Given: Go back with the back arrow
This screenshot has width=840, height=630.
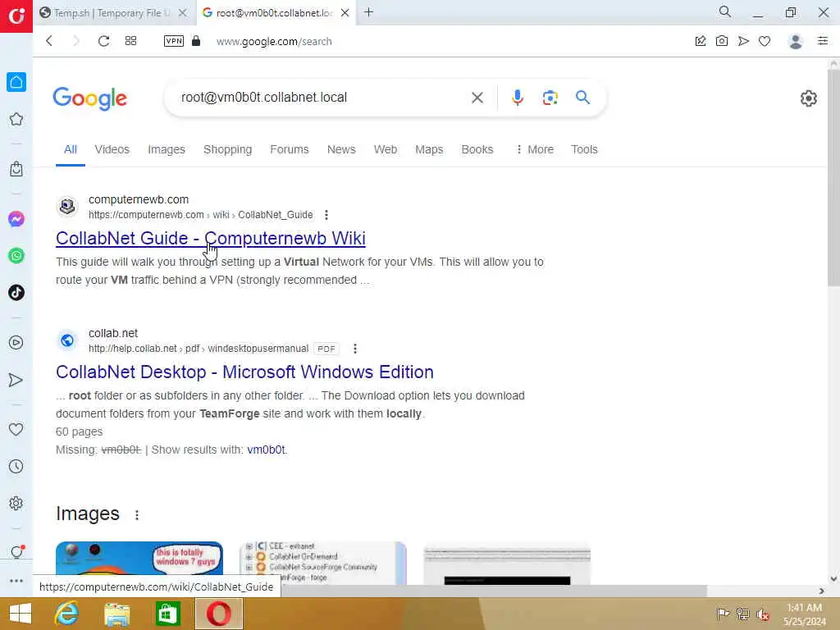Looking at the screenshot, I should pos(49,41).
